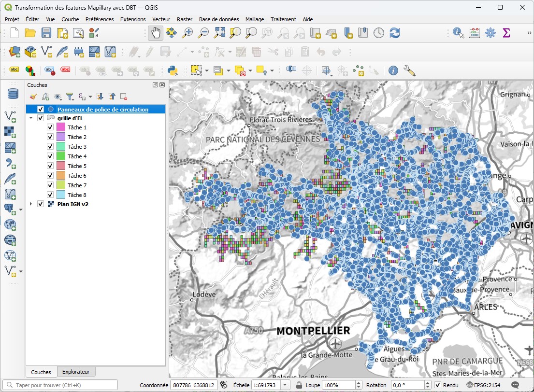Click filter legend funnel icon
The image size is (534, 392).
click(70, 97)
